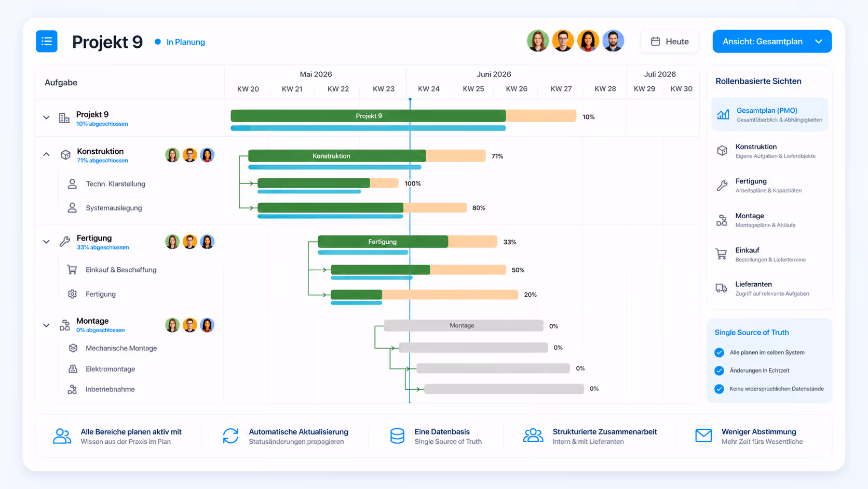Screen dimensions: 868x489
Task: Click the cube icon beside Konstruktion task
Action: click(65, 155)
